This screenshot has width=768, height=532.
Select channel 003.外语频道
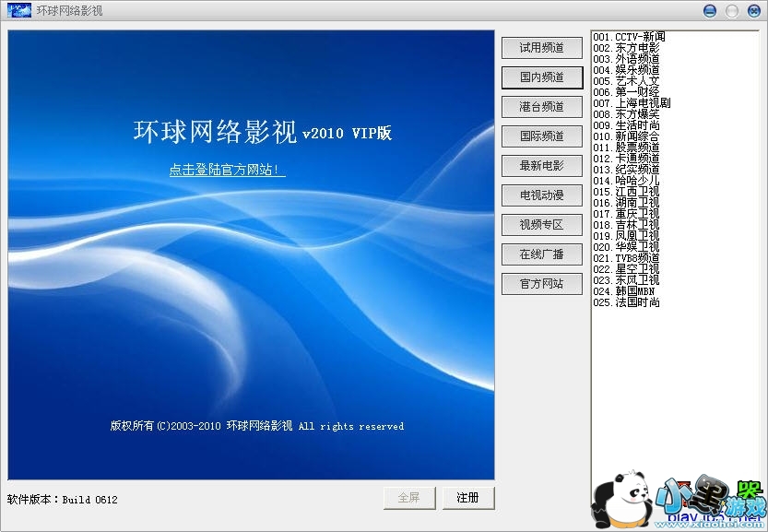pos(626,59)
